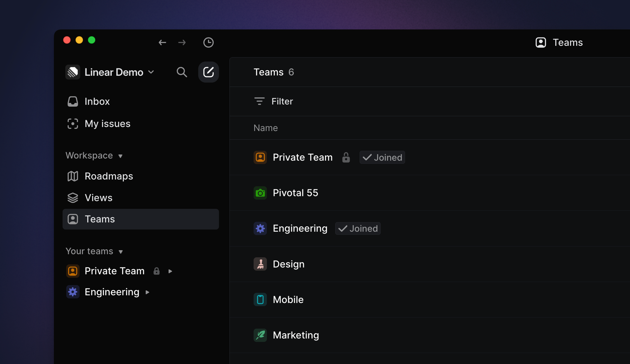Click the Engineering gear icon in list
This screenshot has width=630, height=364.
point(260,229)
